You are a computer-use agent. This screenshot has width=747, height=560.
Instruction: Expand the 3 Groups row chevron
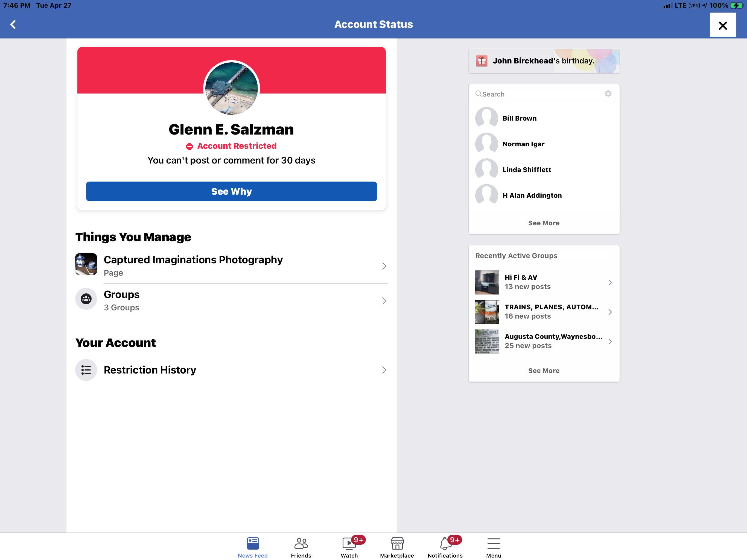(x=384, y=301)
